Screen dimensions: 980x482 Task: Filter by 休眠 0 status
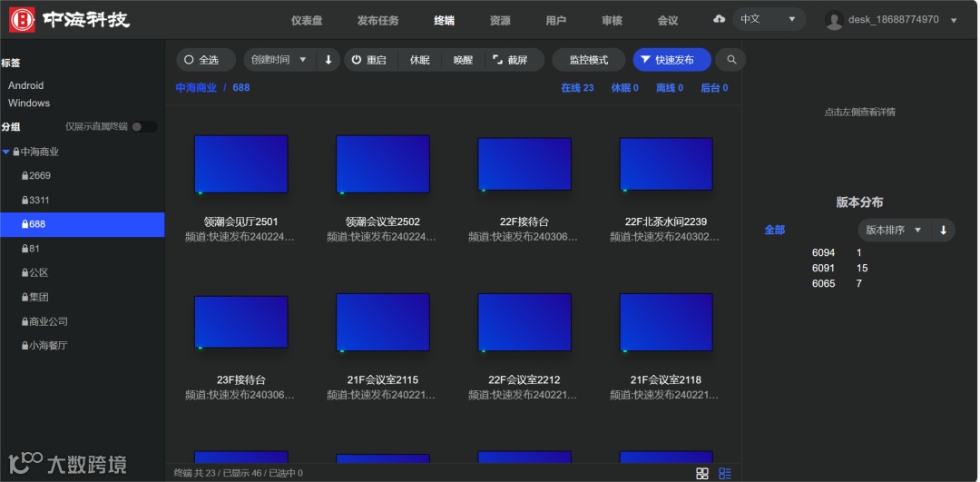625,88
